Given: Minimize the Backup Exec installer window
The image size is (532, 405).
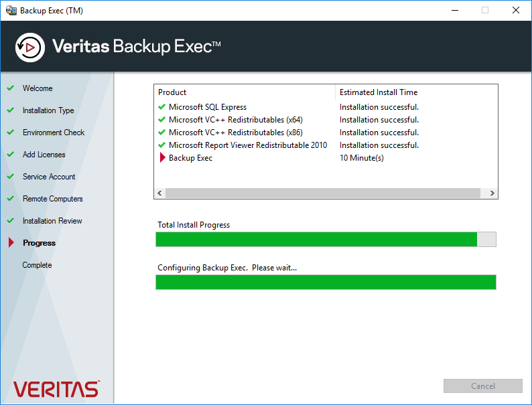Looking at the screenshot, I should (x=455, y=11).
